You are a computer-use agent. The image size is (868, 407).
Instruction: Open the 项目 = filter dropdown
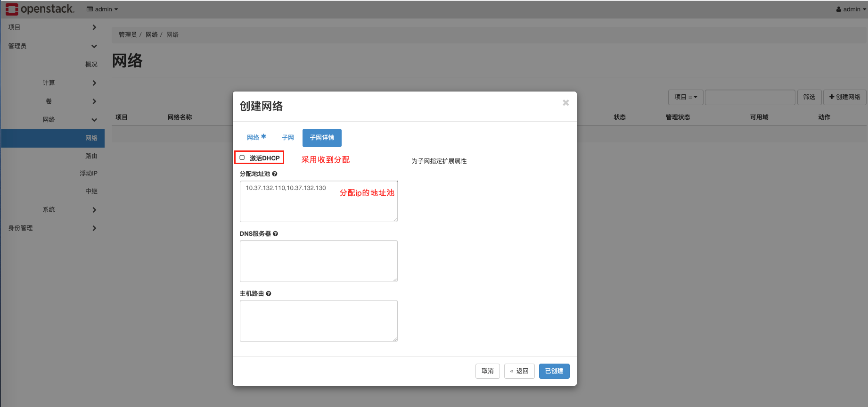click(686, 97)
